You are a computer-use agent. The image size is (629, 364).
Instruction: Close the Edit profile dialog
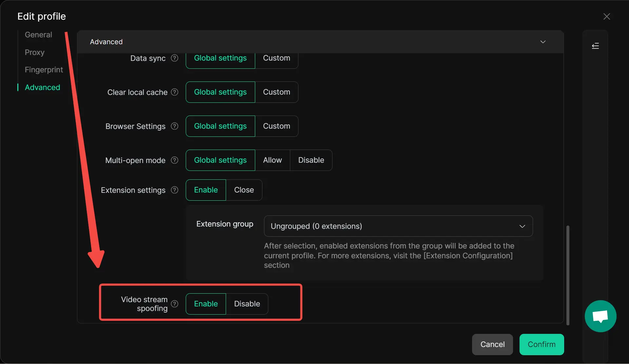click(x=606, y=17)
